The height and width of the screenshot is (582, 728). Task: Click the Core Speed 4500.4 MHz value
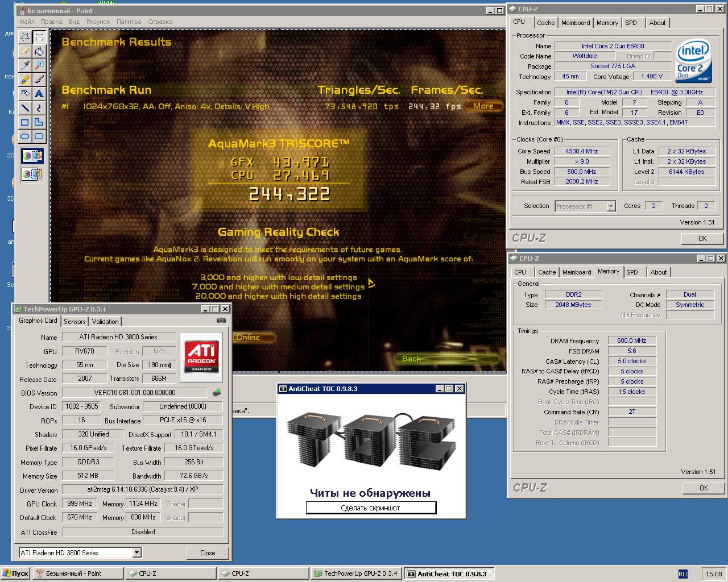coord(582,151)
